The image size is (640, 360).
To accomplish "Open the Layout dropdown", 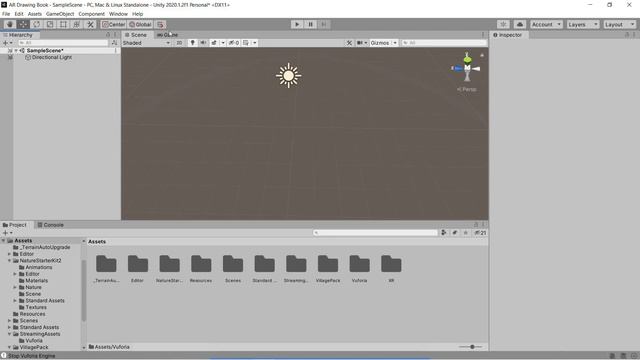I will (620, 24).
